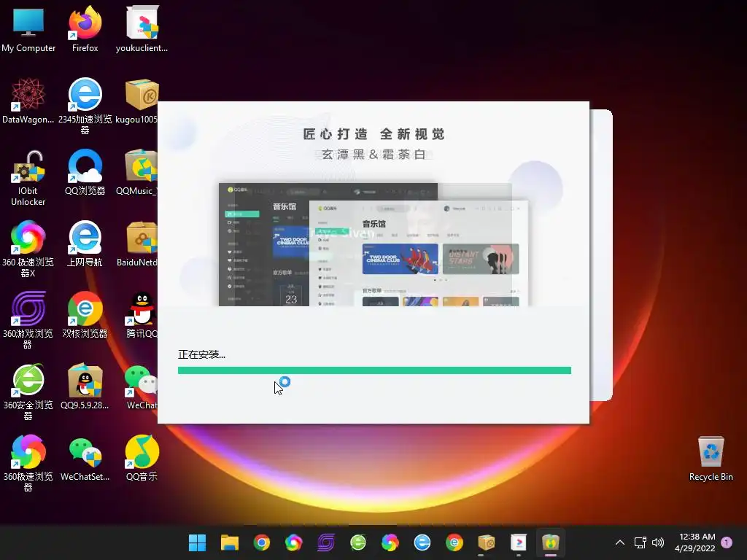Open the 上网导航 desktop shortcut
747x560 pixels.
click(x=85, y=244)
